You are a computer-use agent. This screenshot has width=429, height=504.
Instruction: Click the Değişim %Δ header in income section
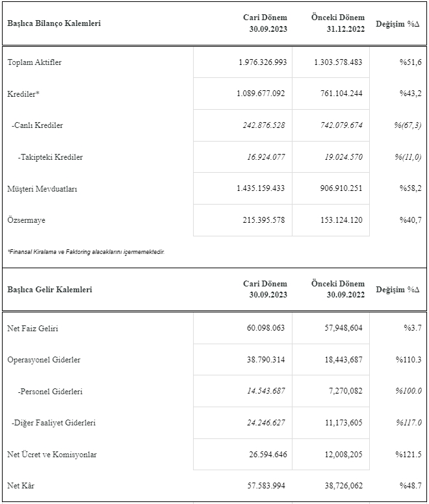click(398, 289)
